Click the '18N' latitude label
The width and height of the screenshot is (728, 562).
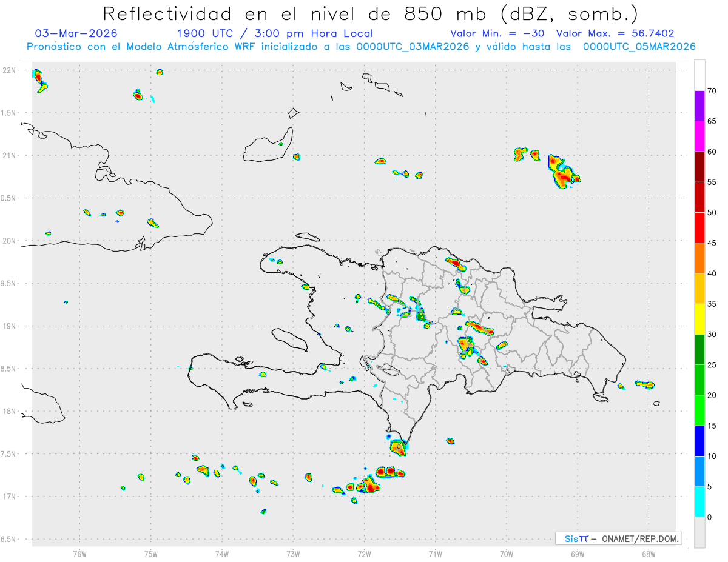click(9, 411)
